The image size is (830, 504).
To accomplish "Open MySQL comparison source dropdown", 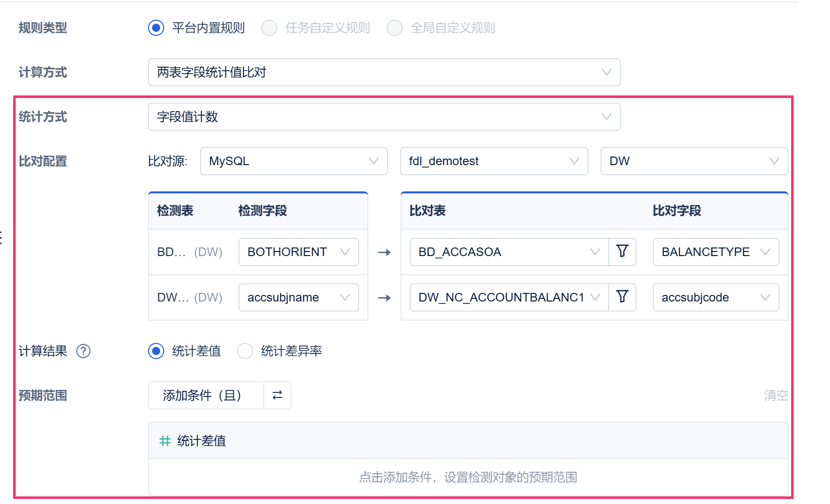I will [294, 161].
